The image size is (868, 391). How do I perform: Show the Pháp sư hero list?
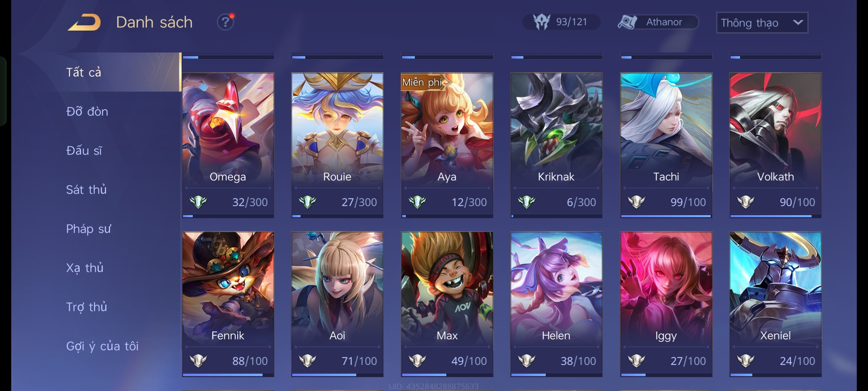(x=89, y=229)
